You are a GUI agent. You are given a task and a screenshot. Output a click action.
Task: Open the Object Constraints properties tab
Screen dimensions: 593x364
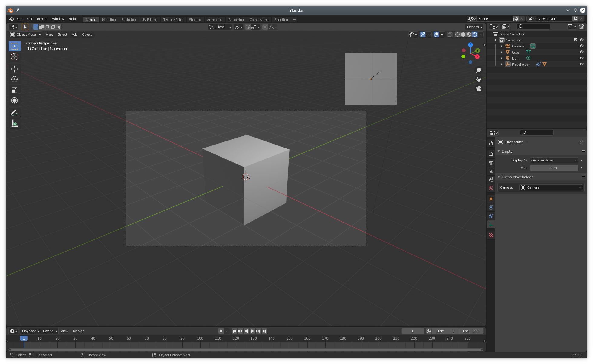coord(491,216)
